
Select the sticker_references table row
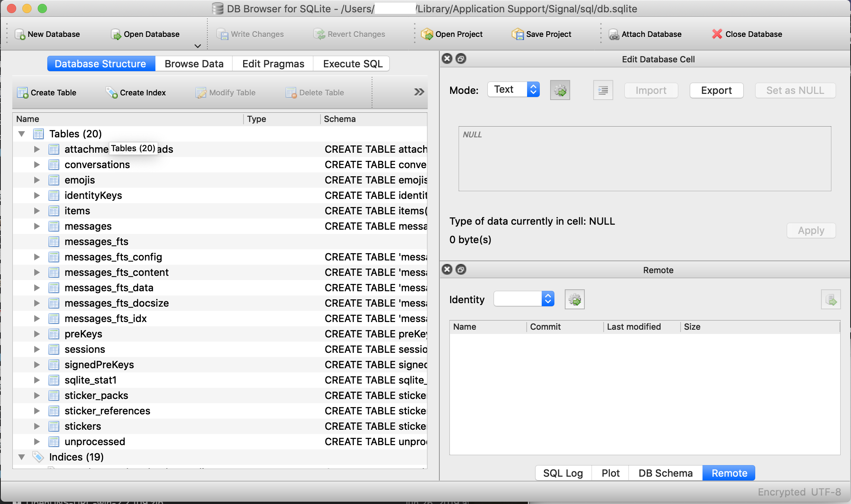220,411
